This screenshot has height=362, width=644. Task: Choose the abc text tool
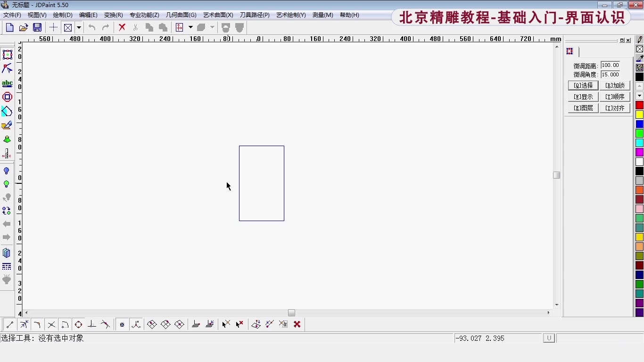coord(7,83)
